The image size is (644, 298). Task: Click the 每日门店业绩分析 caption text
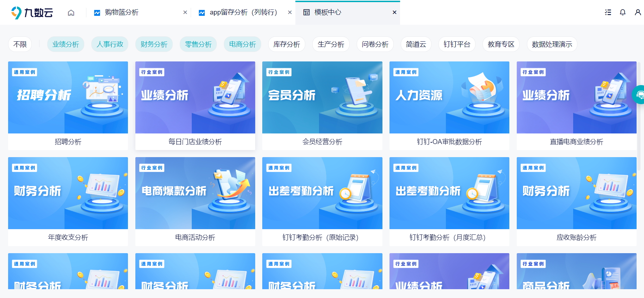pyautogui.click(x=195, y=142)
